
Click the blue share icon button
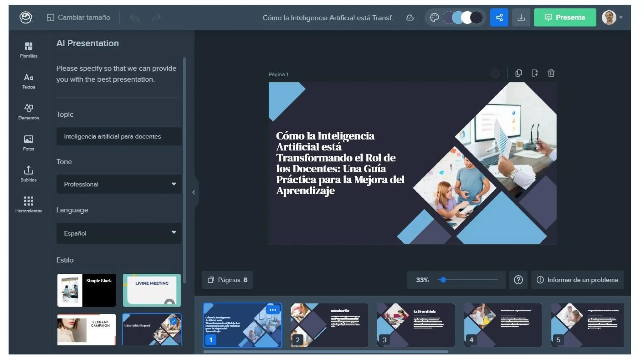click(x=499, y=18)
